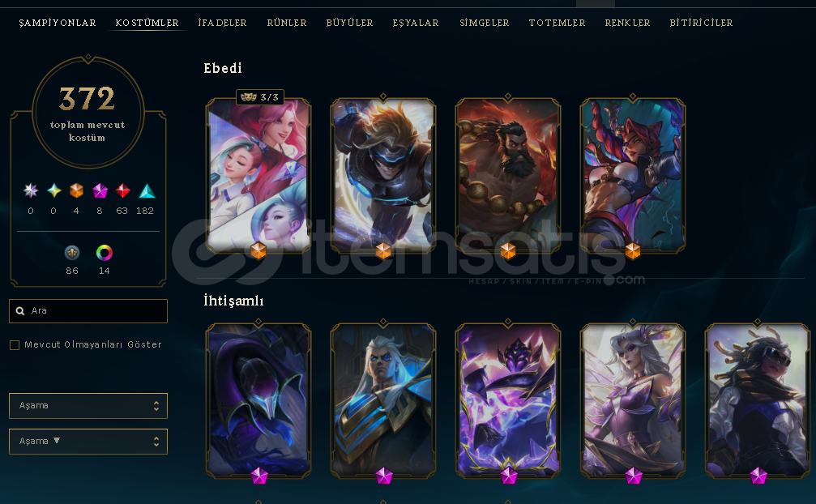Open the first Aşama dropdown
This screenshot has width=816, height=504.
[x=88, y=406]
